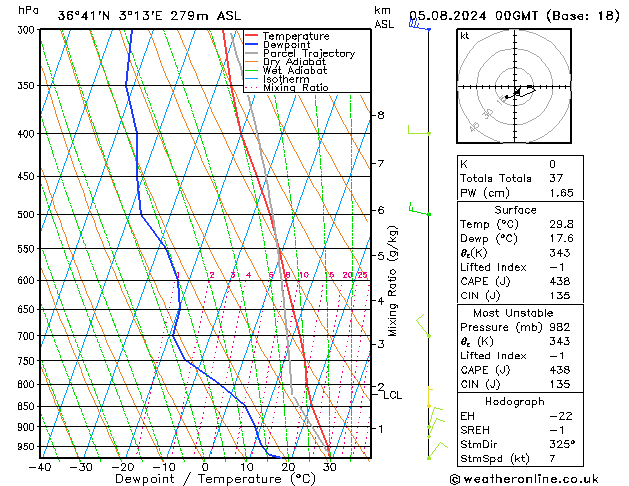Click the Totals Totals index row

click(520, 178)
